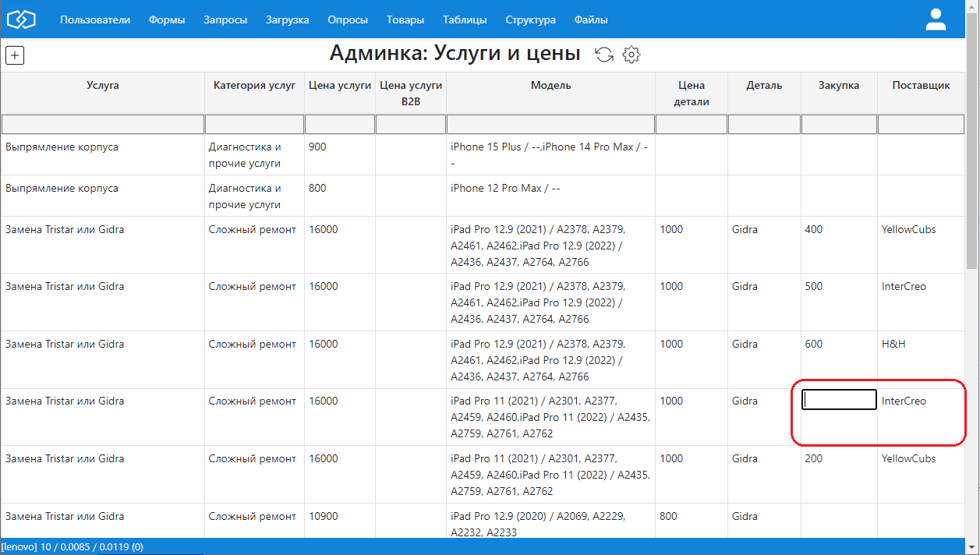
Task: Click the Цена услуги B2B filter field
Action: pyautogui.click(x=411, y=124)
